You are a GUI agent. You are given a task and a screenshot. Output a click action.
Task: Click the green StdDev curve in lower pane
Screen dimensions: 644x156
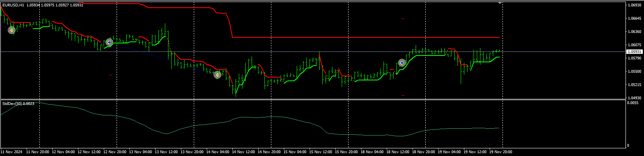tap(281, 118)
